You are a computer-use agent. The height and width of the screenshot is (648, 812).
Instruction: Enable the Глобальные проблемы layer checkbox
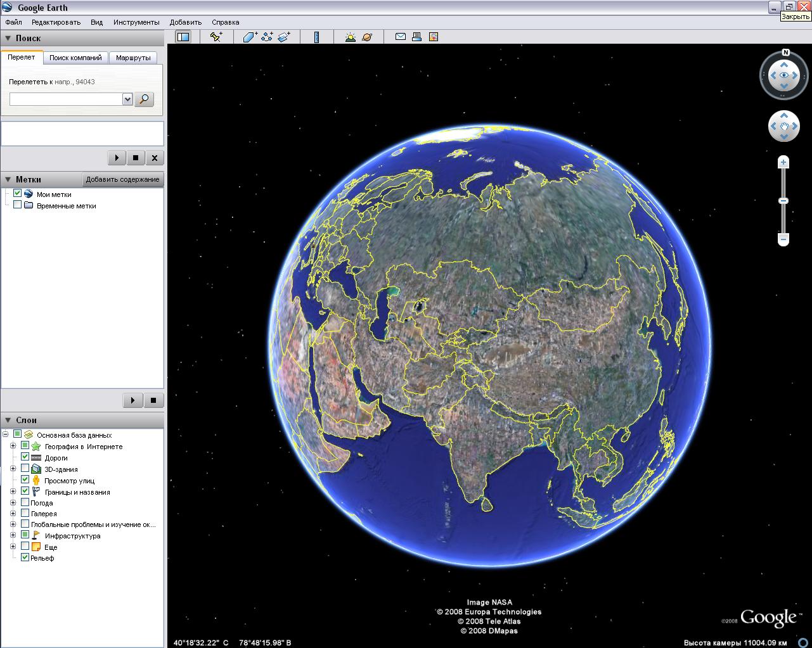(x=25, y=524)
